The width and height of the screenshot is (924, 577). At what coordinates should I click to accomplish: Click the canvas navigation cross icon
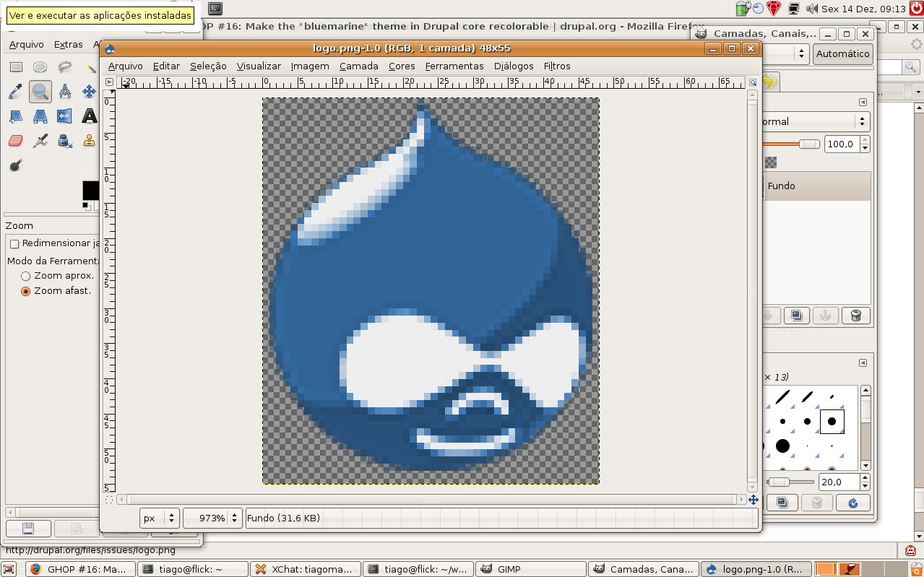[x=753, y=500]
